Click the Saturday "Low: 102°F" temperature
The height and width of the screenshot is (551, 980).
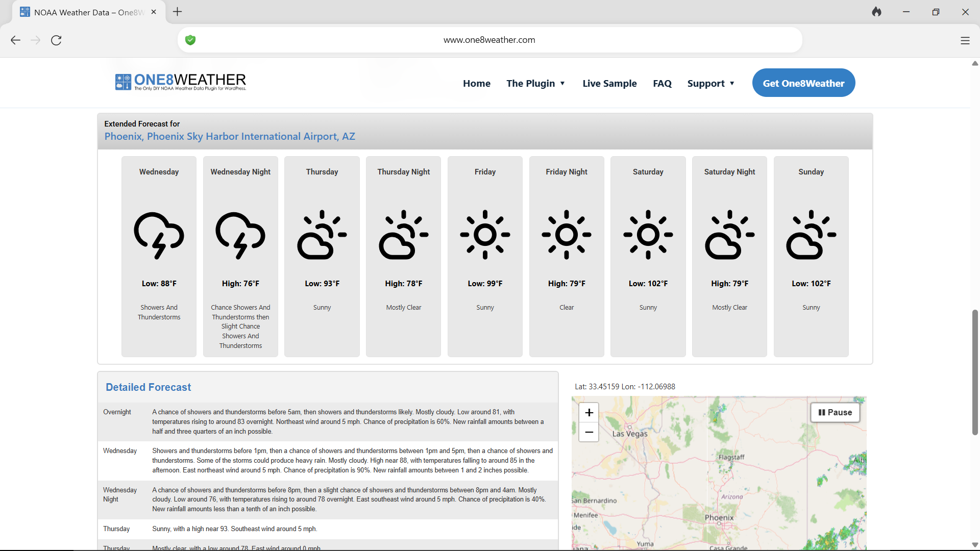point(648,284)
